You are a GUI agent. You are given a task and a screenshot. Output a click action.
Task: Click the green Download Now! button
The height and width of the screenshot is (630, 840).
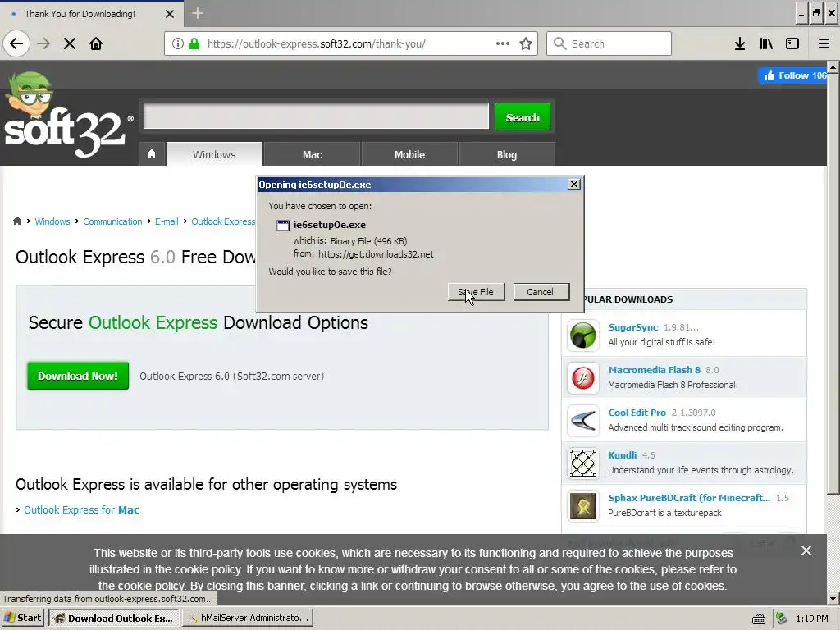point(78,376)
